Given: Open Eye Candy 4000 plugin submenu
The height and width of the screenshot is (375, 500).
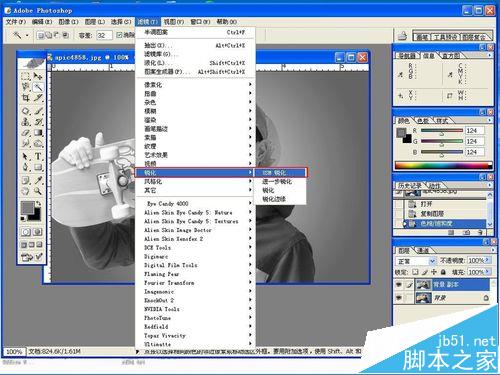Looking at the screenshot, I should (195, 204).
